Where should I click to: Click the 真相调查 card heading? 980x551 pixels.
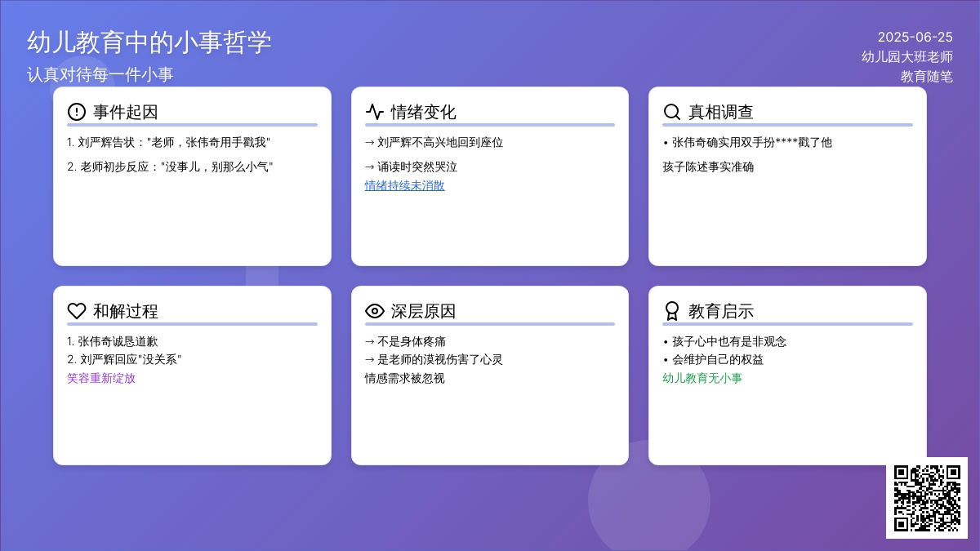click(x=721, y=112)
